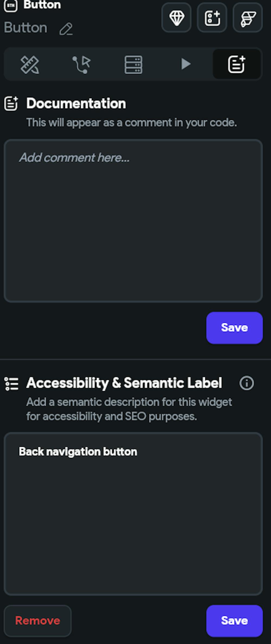Create a component from this Button widget

coord(212,18)
